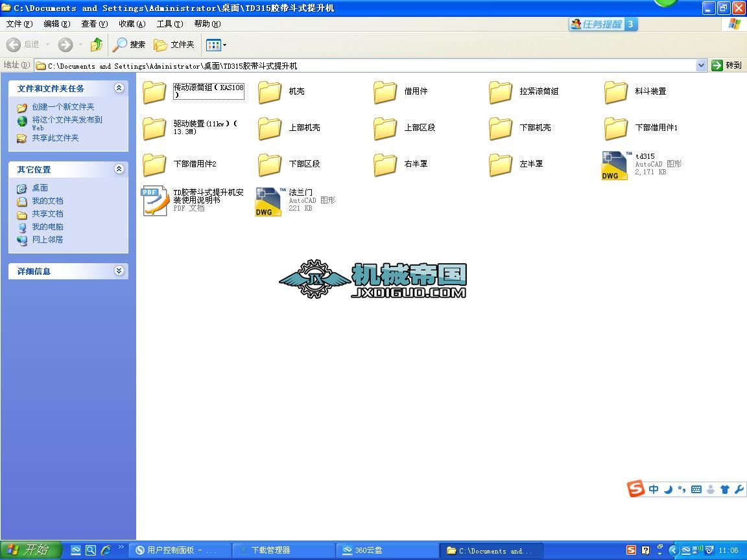Screen dimensions: 747x560
Task: Open the IME skin (shirt) icon
Action: tap(724, 489)
